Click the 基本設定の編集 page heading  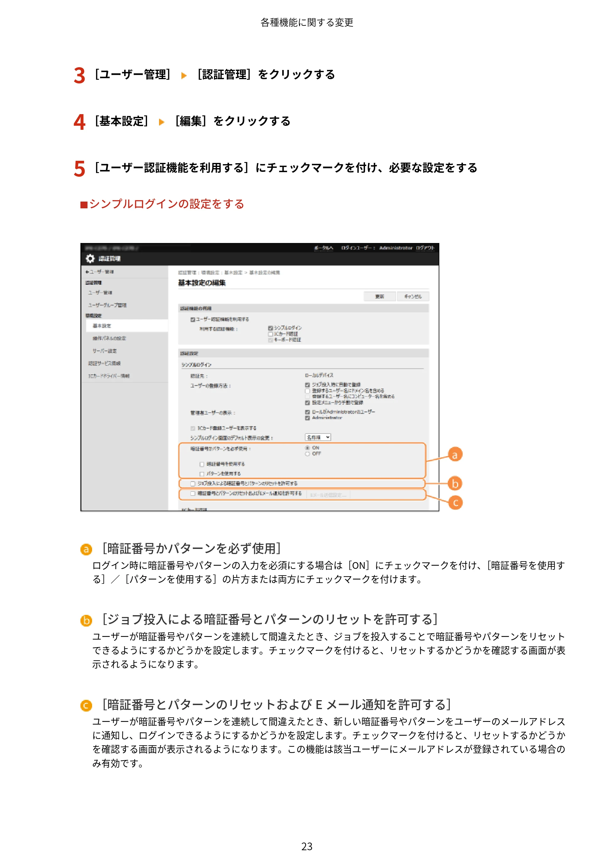202,283
